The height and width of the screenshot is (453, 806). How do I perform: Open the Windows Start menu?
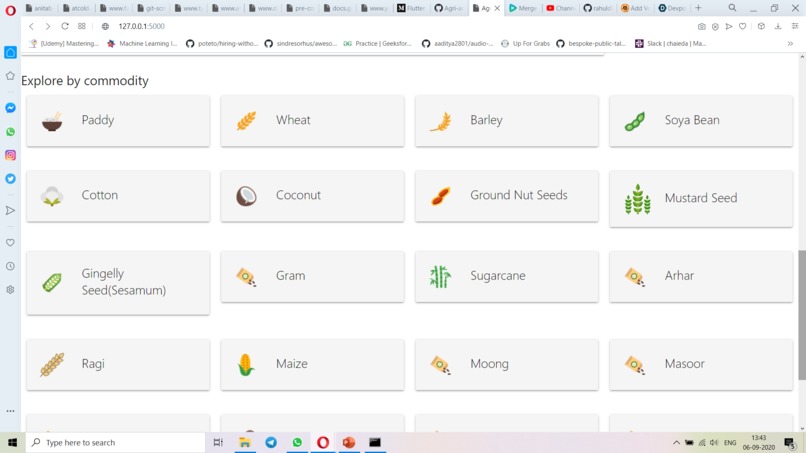point(12,443)
